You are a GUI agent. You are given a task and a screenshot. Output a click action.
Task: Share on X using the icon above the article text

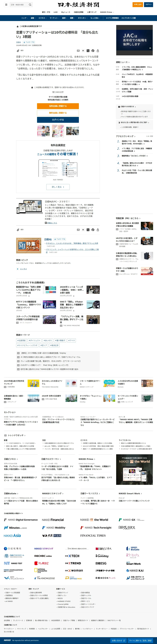pyautogui.click(x=88, y=51)
